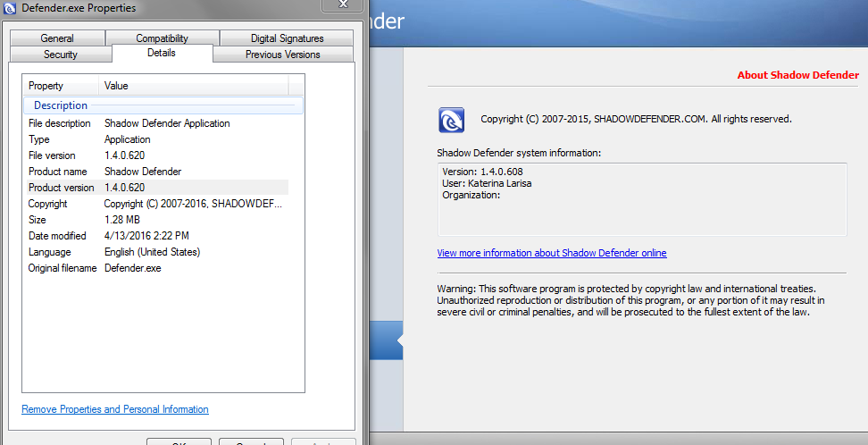Screen dimensions: 868x445
Task: Select the File version row
Action: tap(156, 155)
